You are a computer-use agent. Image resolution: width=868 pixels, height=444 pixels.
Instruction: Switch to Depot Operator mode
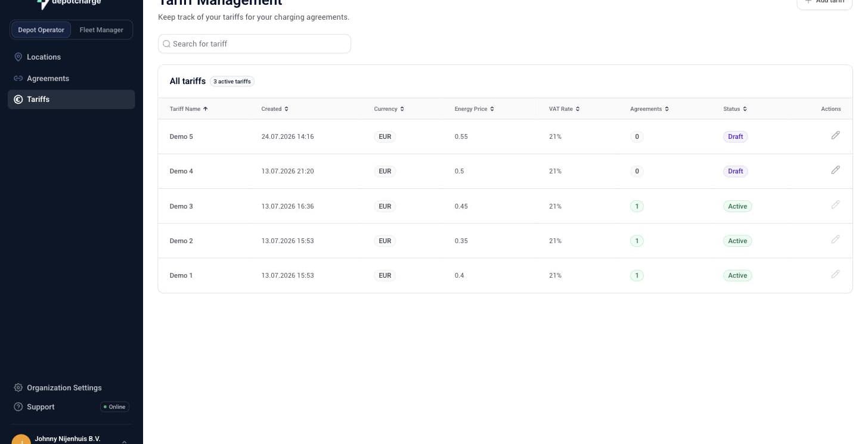tap(41, 30)
